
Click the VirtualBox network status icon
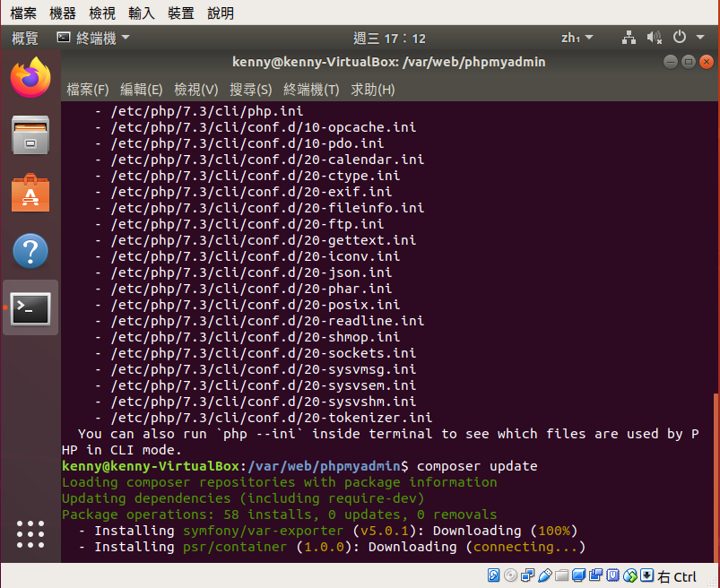[527, 575]
